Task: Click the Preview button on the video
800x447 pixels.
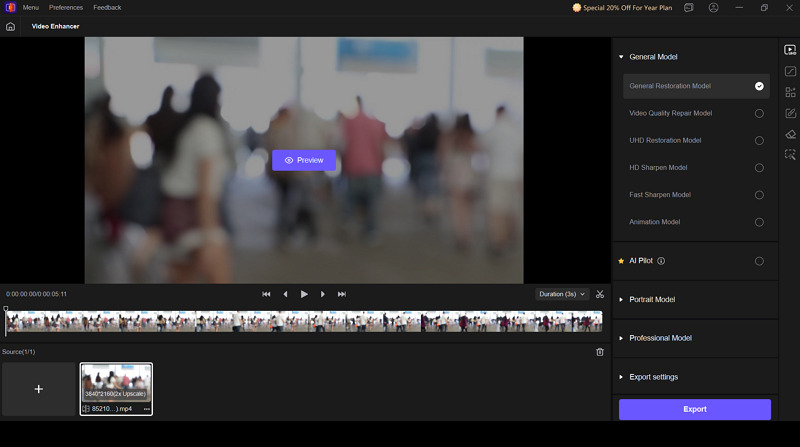Action: point(304,160)
